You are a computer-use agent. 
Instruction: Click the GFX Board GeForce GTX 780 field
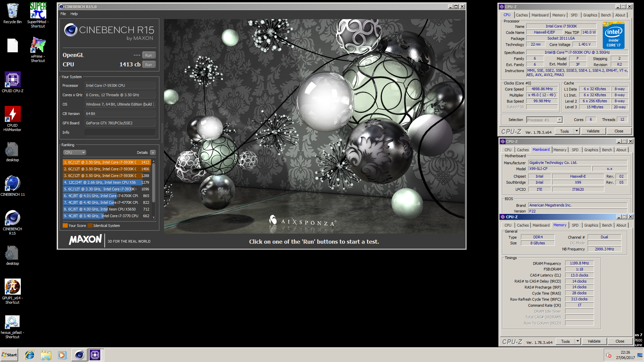(120, 123)
